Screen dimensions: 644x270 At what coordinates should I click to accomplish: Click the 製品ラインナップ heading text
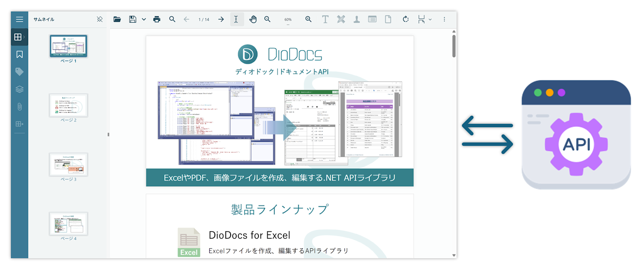pos(280,209)
